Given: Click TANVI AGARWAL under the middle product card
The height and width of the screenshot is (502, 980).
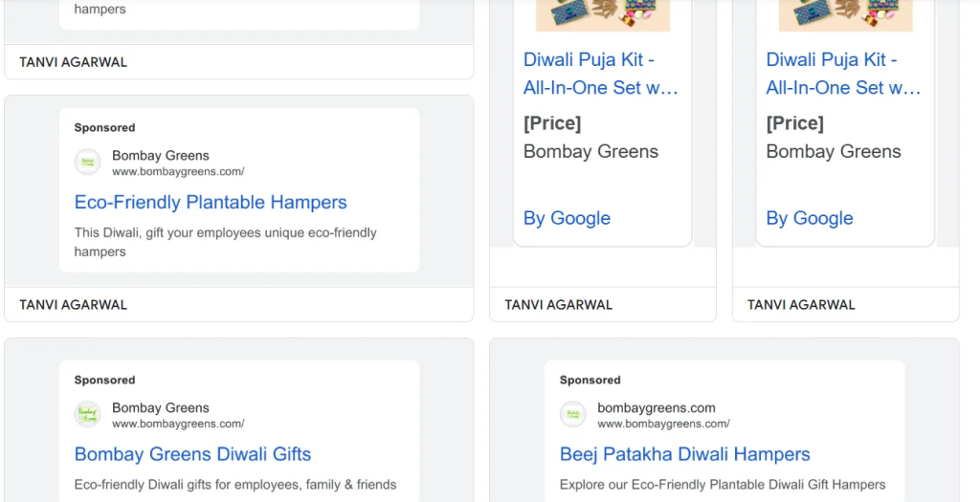Looking at the screenshot, I should click(559, 305).
